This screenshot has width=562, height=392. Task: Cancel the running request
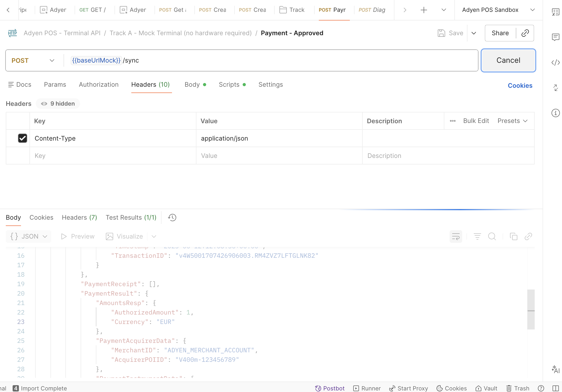point(508,60)
